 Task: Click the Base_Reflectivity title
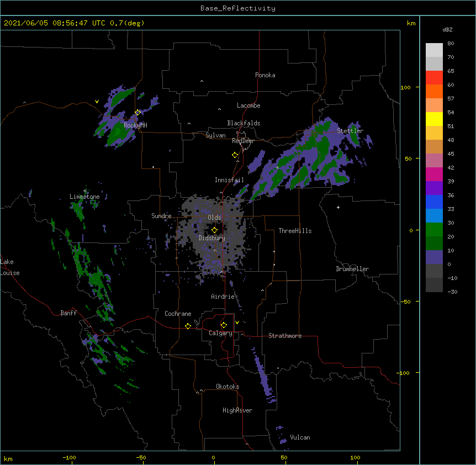tap(238, 8)
